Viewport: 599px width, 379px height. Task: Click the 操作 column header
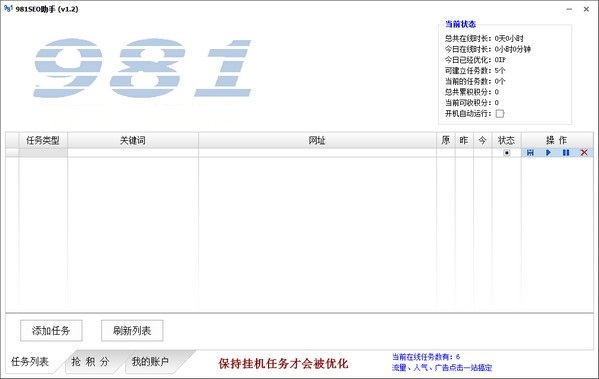(557, 140)
